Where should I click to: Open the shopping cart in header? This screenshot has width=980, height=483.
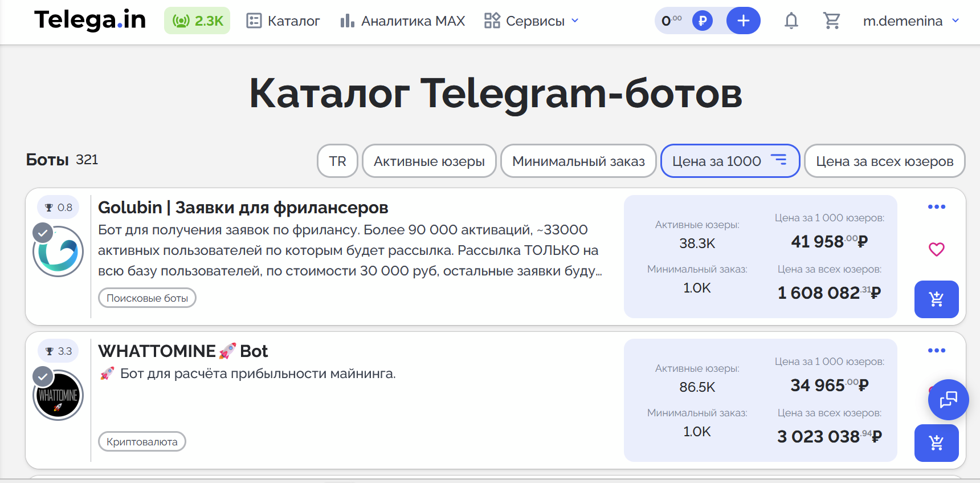(x=832, y=21)
